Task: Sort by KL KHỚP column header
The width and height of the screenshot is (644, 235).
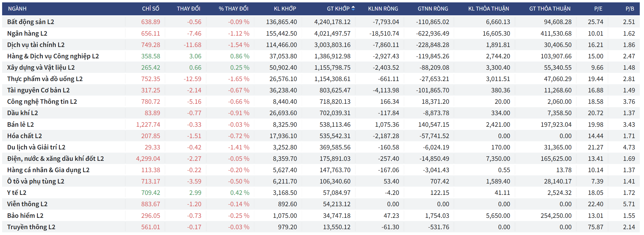Action: pos(285,9)
